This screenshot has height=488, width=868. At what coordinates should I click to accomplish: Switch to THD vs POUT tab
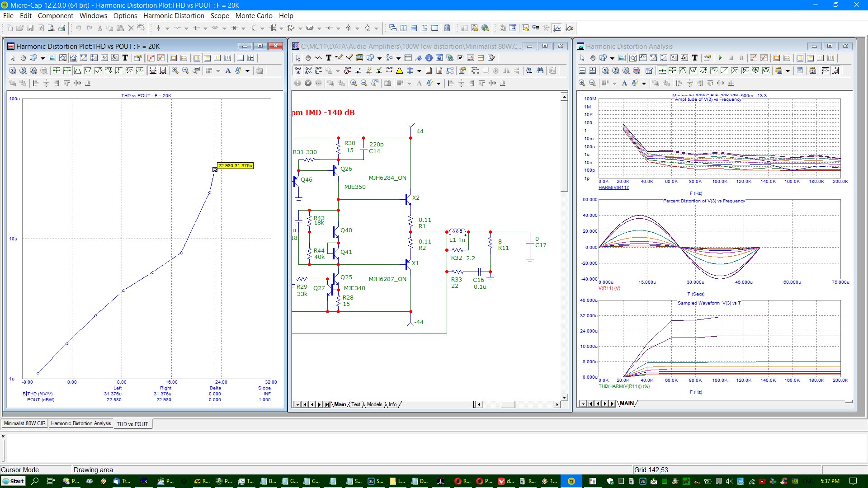click(x=132, y=424)
